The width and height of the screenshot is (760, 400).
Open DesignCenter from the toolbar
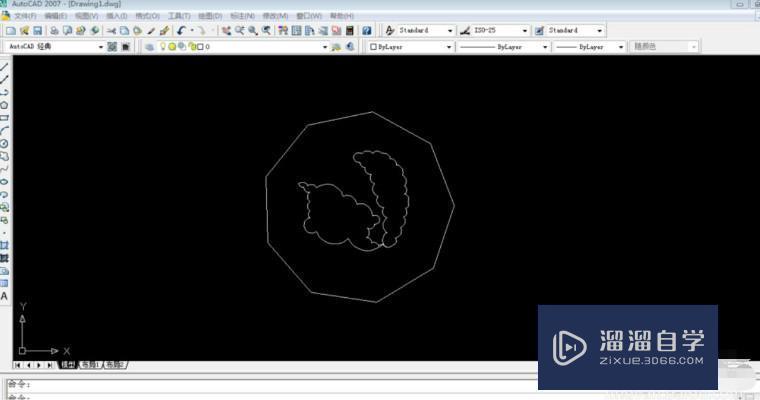[296, 31]
